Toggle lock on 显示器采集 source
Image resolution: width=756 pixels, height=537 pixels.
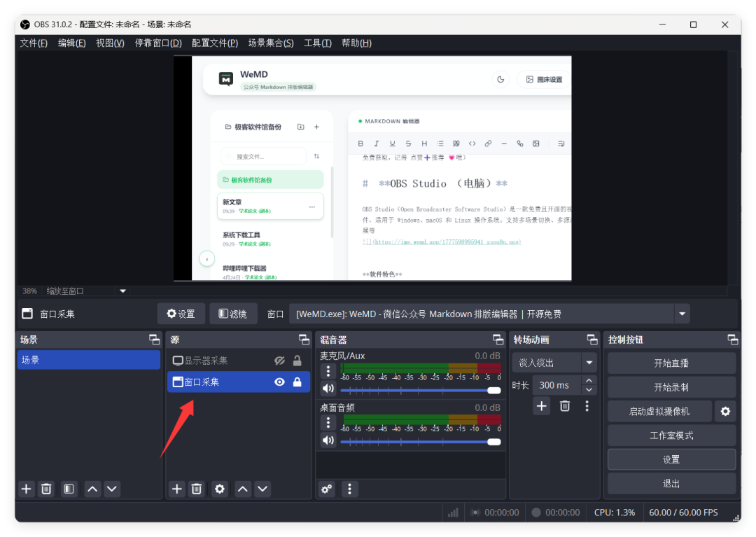(x=297, y=361)
